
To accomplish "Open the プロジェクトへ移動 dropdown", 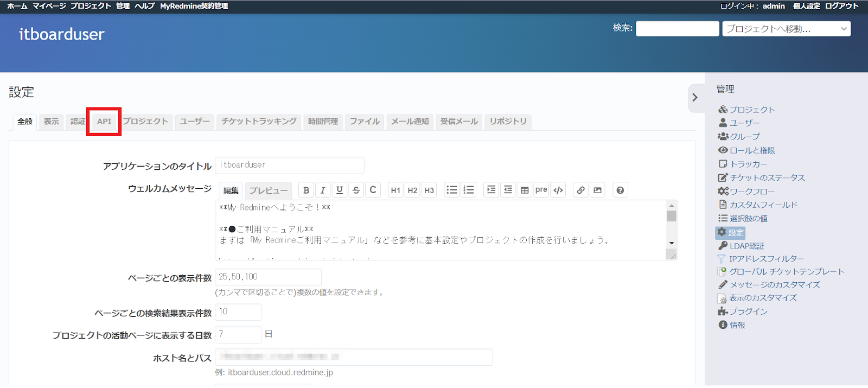I will coord(786,29).
